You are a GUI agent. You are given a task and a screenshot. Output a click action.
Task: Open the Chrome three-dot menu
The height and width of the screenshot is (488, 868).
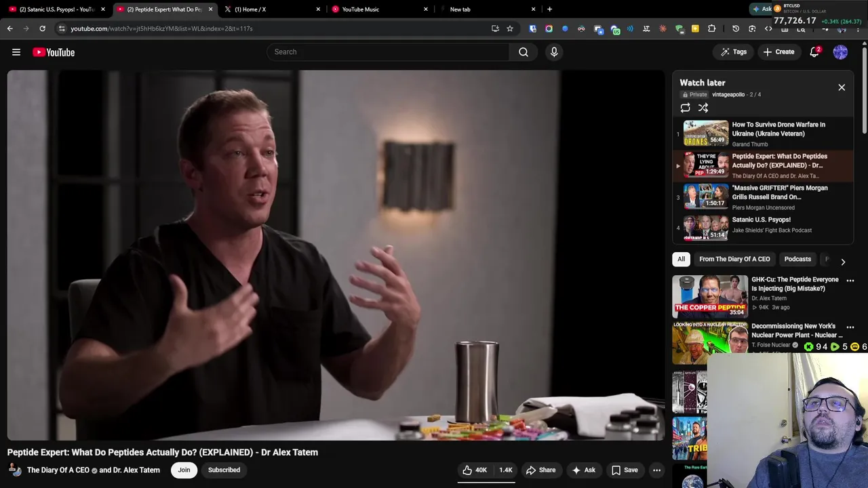click(x=858, y=28)
